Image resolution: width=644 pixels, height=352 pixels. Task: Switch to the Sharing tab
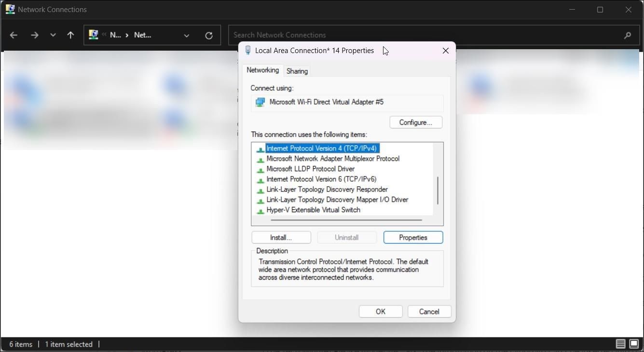pyautogui.click(x=297, y=71)
